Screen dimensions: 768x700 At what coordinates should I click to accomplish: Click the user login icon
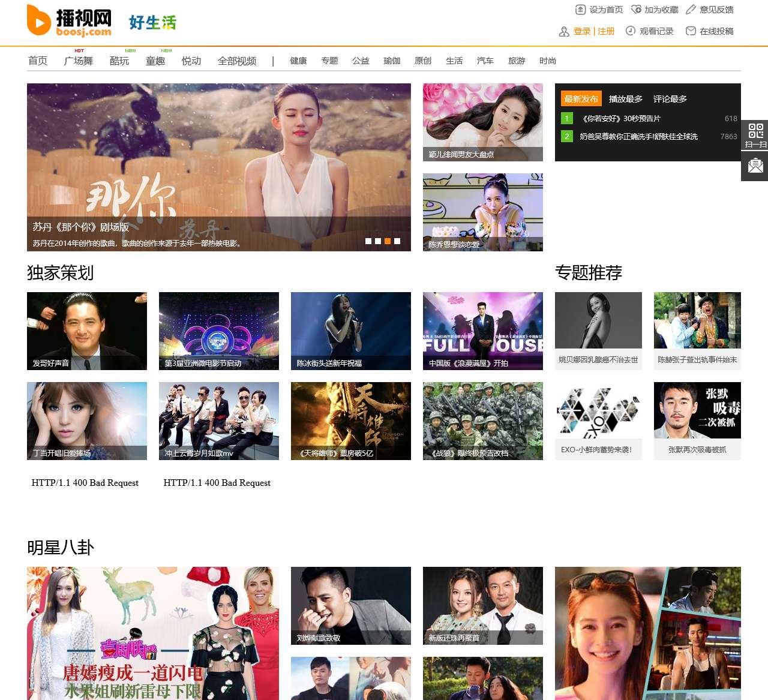point(564,32)
